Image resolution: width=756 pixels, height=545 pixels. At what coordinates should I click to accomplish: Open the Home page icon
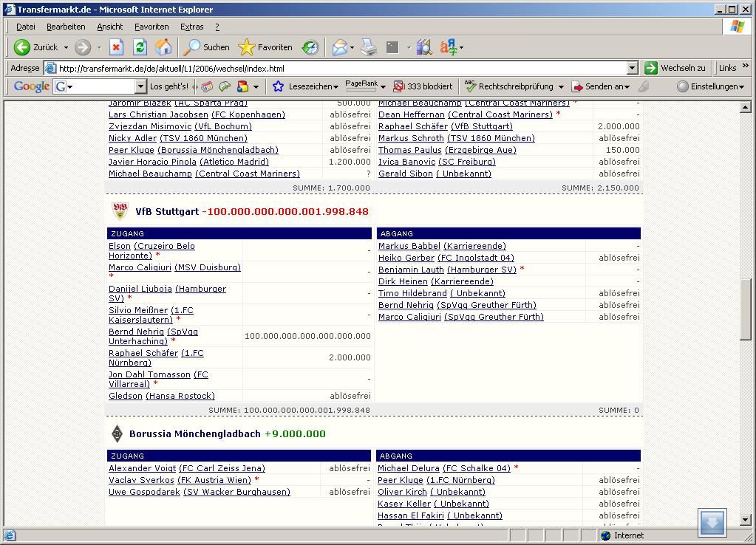click(x=163, y=47)
